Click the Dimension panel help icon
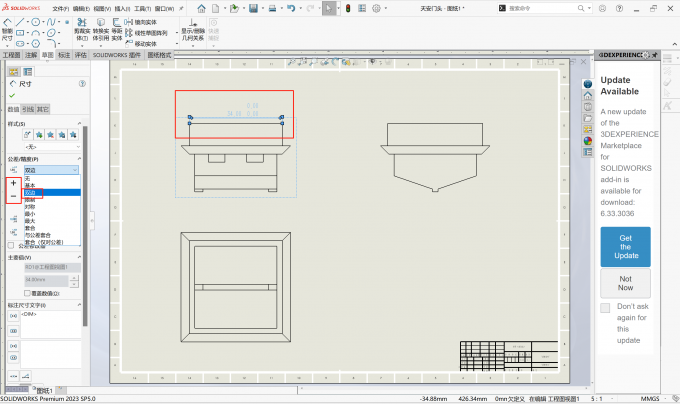 (82, 83)
